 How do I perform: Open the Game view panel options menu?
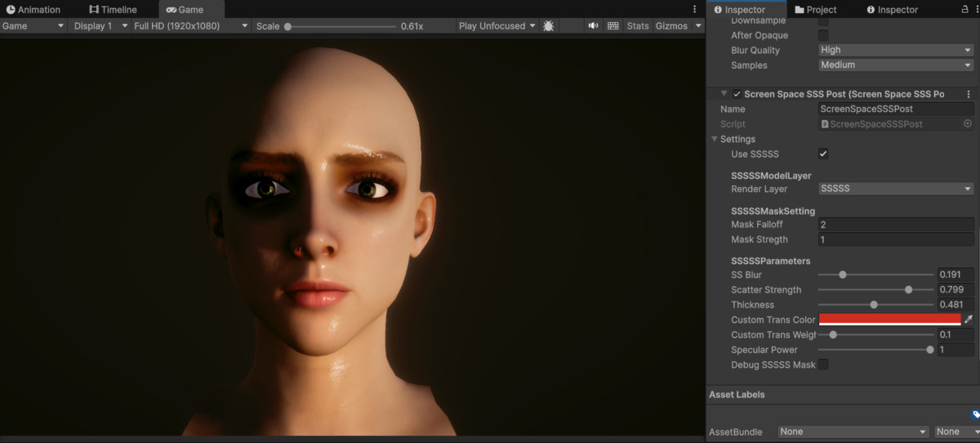(694, 9)
